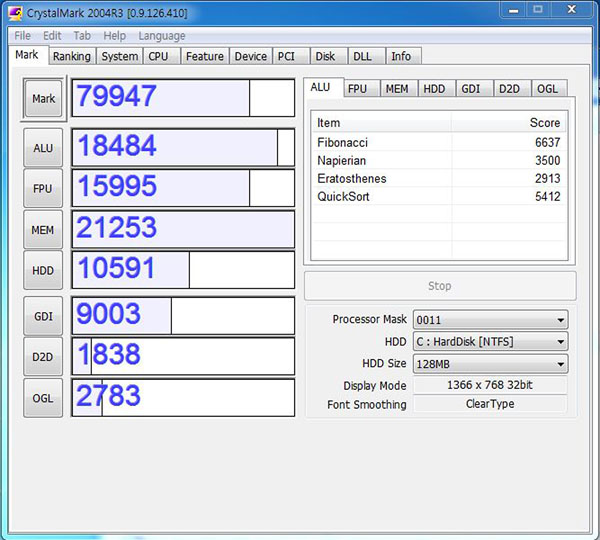Click the D2D score 1838 bar
Screen dimensions: 600x540
183,357
